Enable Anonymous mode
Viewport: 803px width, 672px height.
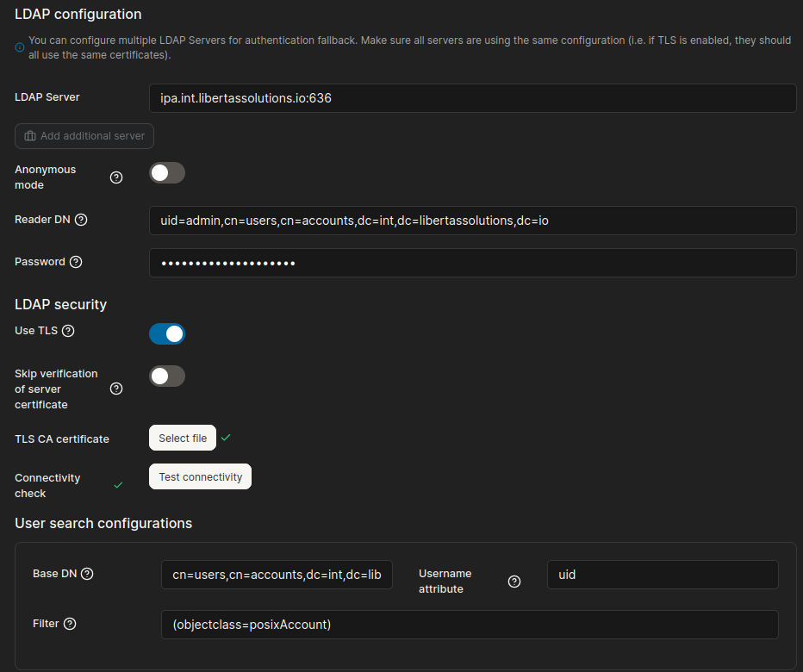[x=167, y=172]
